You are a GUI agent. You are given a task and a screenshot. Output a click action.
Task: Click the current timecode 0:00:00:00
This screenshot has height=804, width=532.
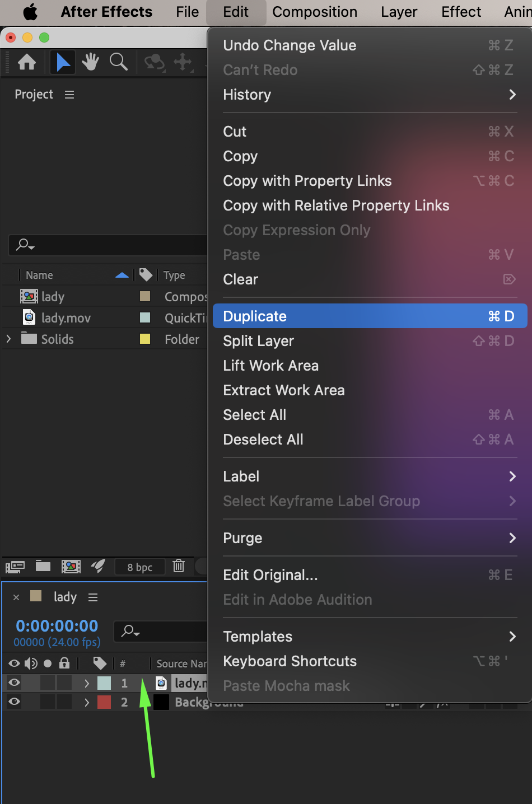[57, 626]
